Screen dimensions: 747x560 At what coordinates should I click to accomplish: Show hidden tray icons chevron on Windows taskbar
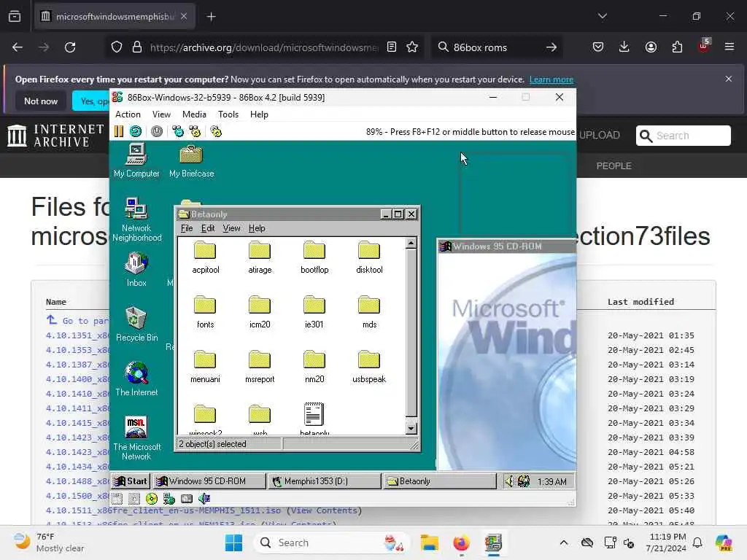click(x=564, y=542)
